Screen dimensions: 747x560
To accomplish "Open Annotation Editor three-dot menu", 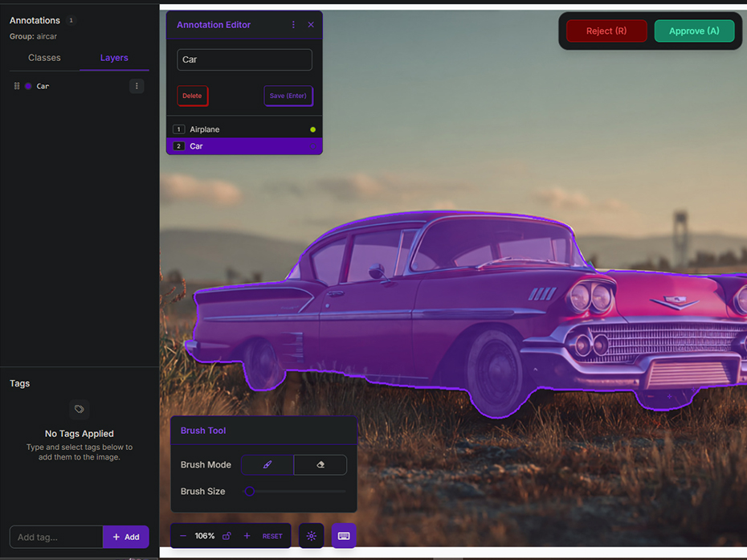I will 293,25.
